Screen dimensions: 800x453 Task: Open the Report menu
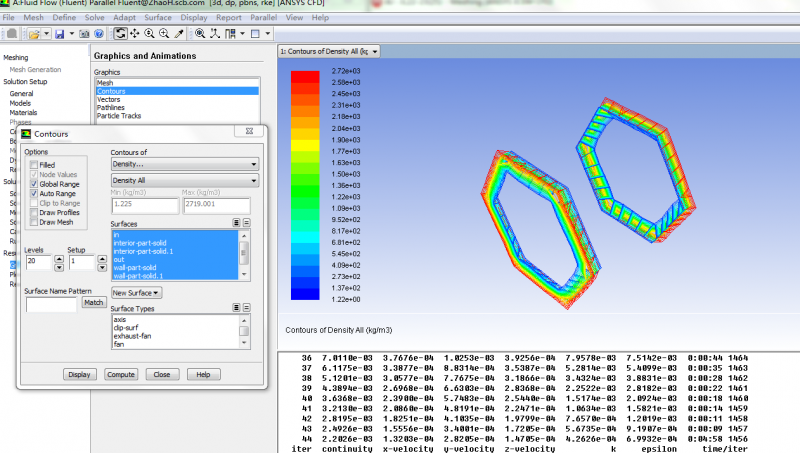click(228, 18)
